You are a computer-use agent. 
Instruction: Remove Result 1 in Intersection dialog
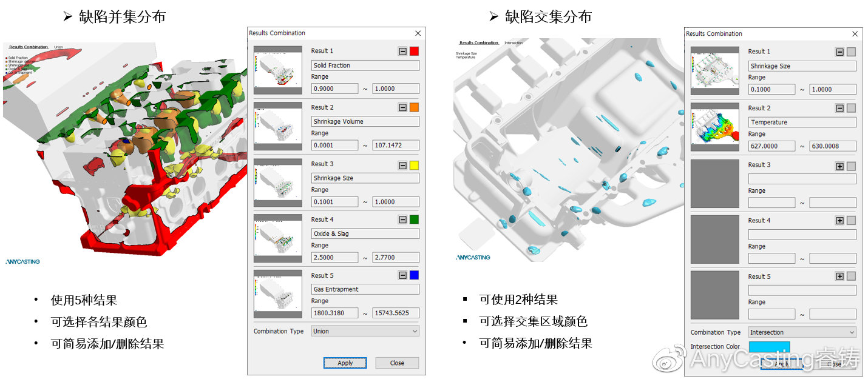click(839, 52)
